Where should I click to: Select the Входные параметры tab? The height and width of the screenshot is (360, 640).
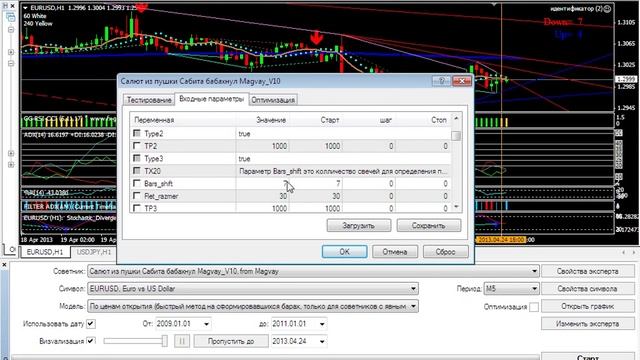tap(211, 99)
